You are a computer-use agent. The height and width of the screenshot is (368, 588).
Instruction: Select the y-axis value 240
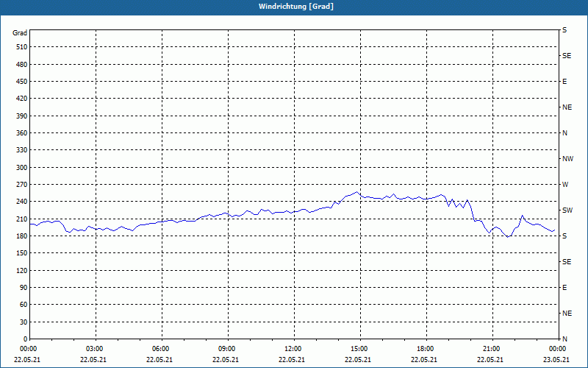tap(22, 201)
